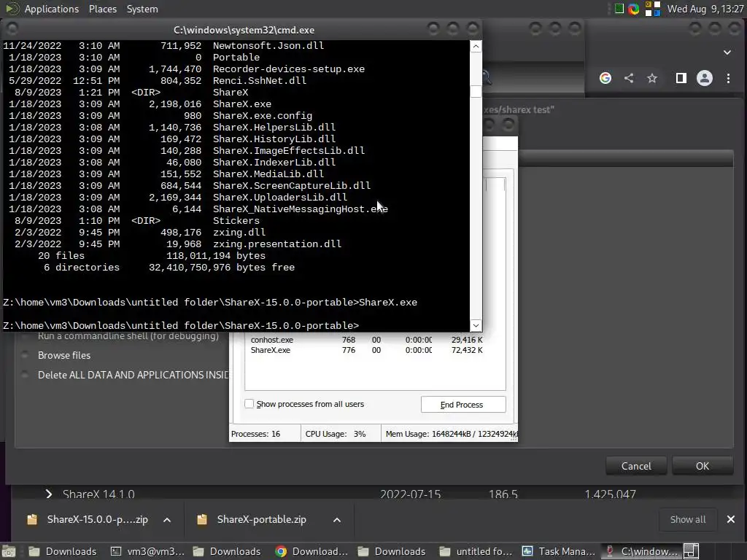Click the last cmd prompt line
Viewport: 747px width, 560px height.
coord(181,326)
